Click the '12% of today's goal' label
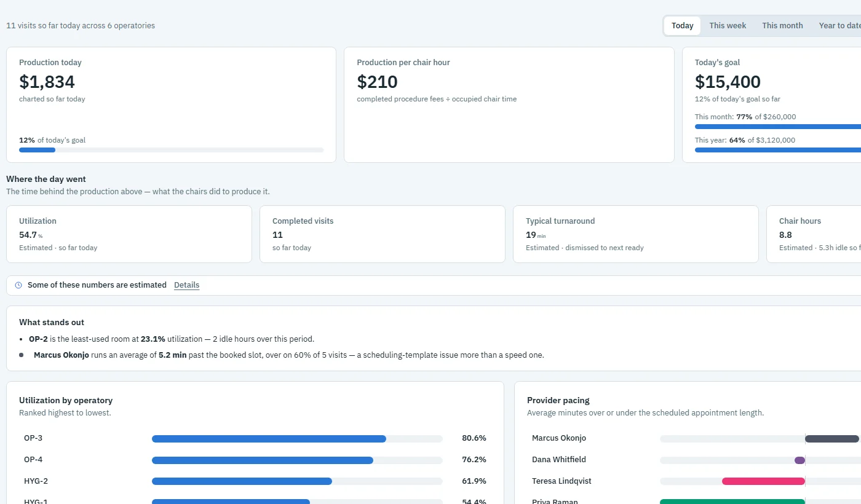Viewport: 861px width, 504px height. click(52, 140)
